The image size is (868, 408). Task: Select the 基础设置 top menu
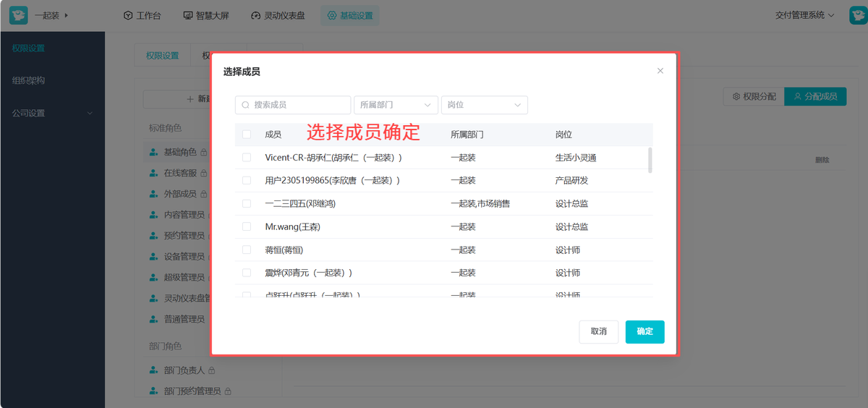(x=350, y=15)
